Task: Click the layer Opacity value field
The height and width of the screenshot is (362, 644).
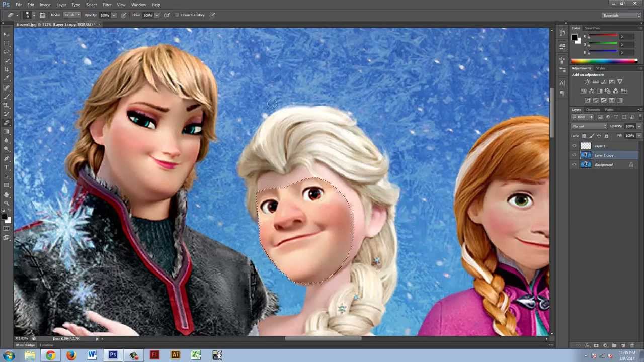Action: click(x=630, y=126)
